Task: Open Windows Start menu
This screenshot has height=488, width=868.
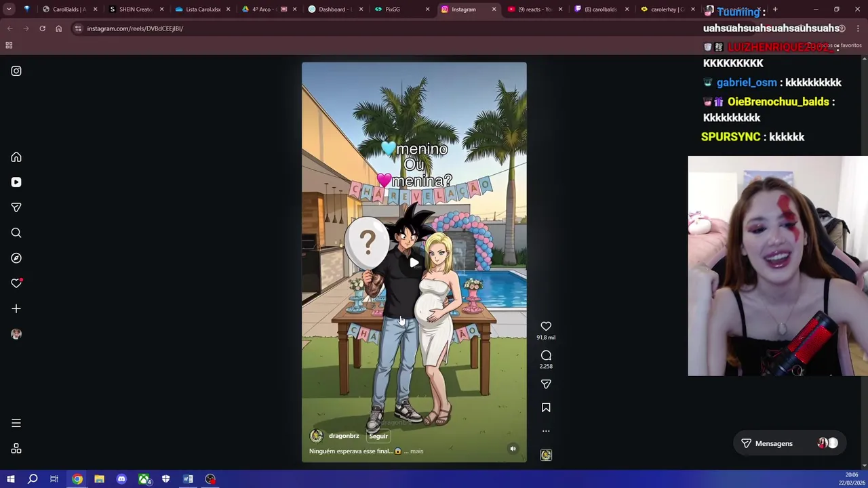Action: point(10,479)
